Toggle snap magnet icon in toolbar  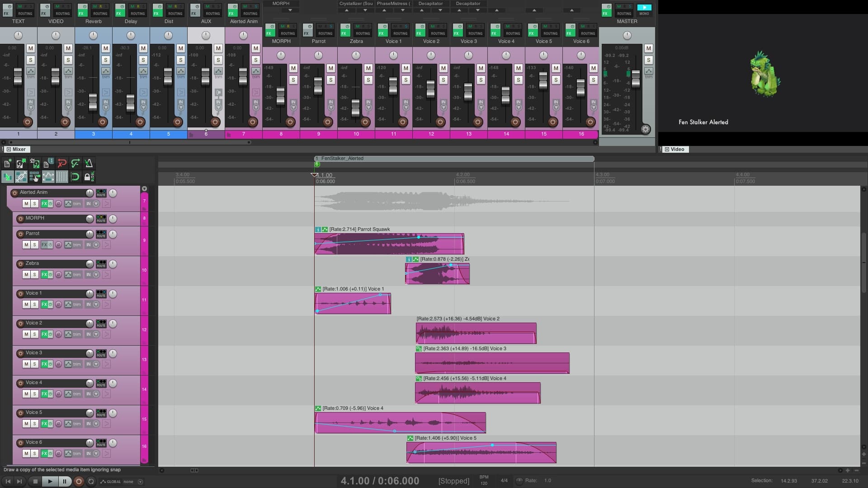(75, 177)
